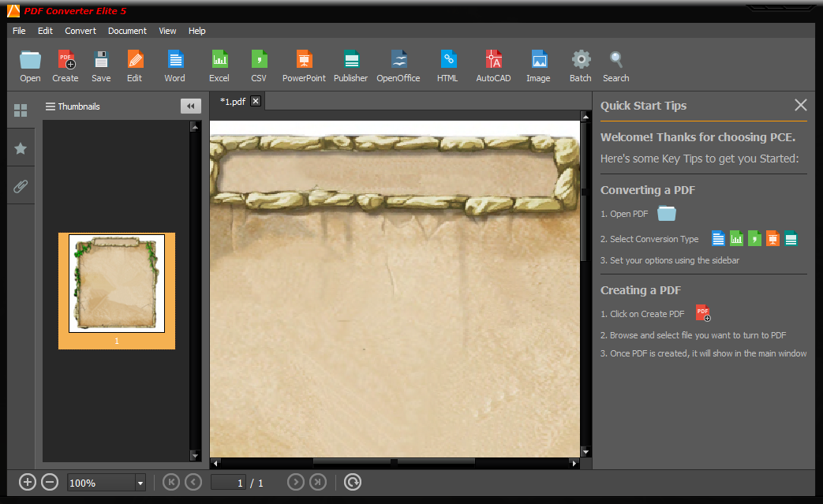Select the Publisher conversion icon
Viewport: 823px width, 504px height.
350,66
